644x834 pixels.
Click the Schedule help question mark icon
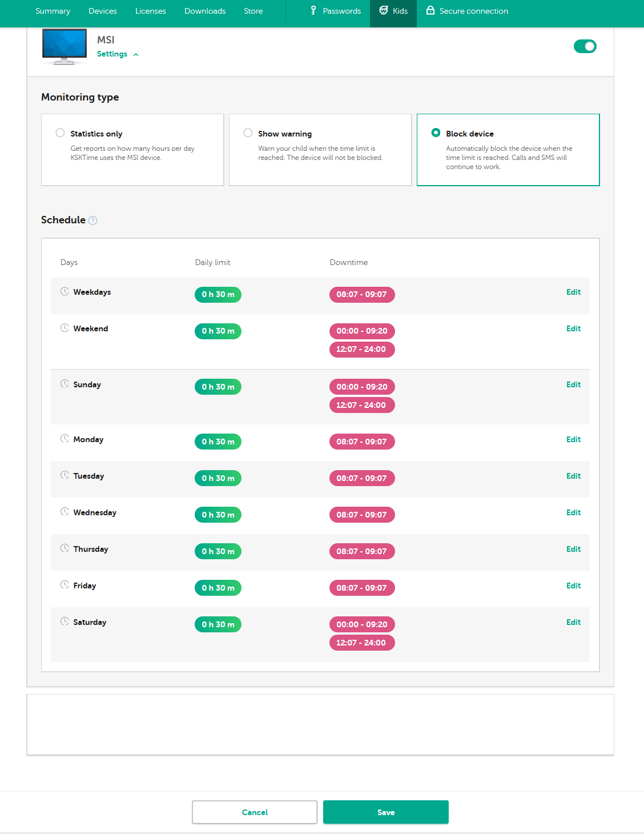coord(93,220)
